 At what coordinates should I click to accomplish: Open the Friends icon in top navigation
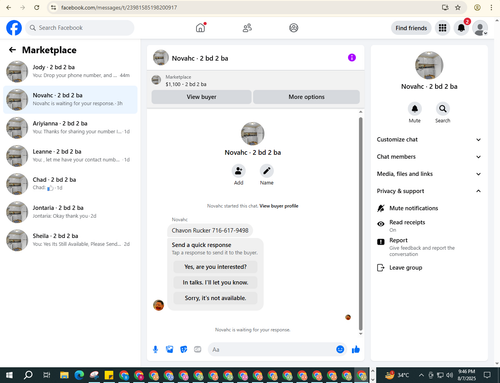[247, 28]
